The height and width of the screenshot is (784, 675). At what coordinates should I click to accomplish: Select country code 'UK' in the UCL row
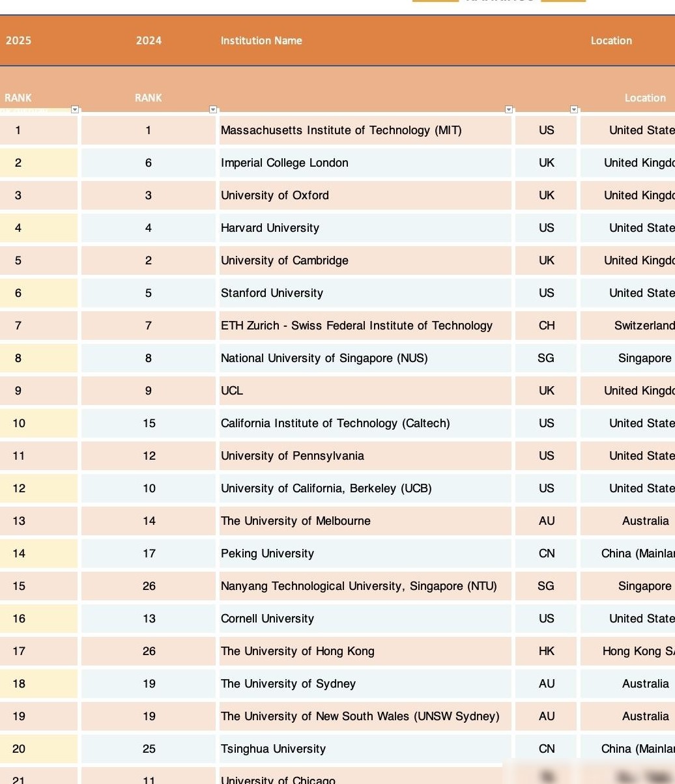[546, 391]
